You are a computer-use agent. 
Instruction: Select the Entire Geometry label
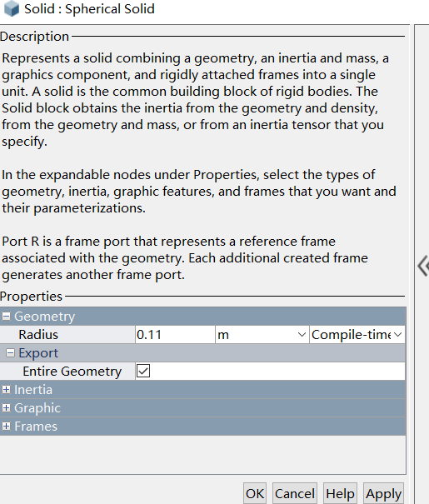coord(72,372)
